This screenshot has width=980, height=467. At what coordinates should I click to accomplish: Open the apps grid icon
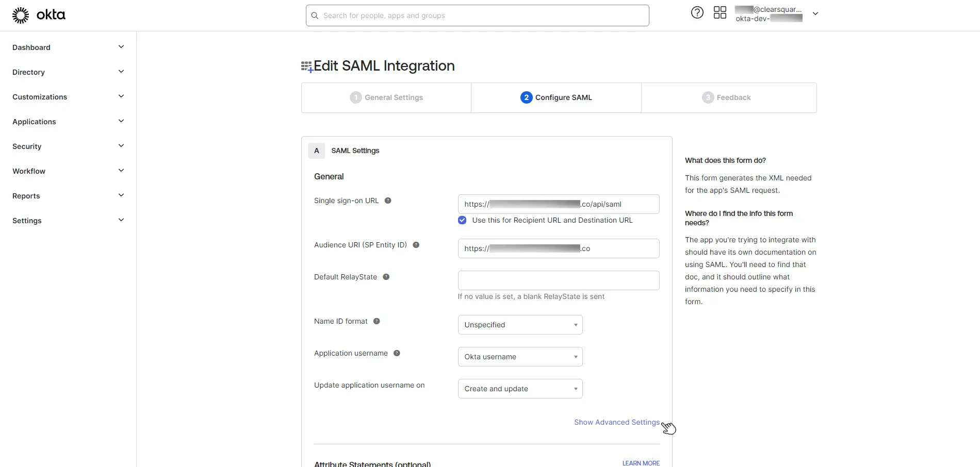pyautogui.click(x=720, y=12)
